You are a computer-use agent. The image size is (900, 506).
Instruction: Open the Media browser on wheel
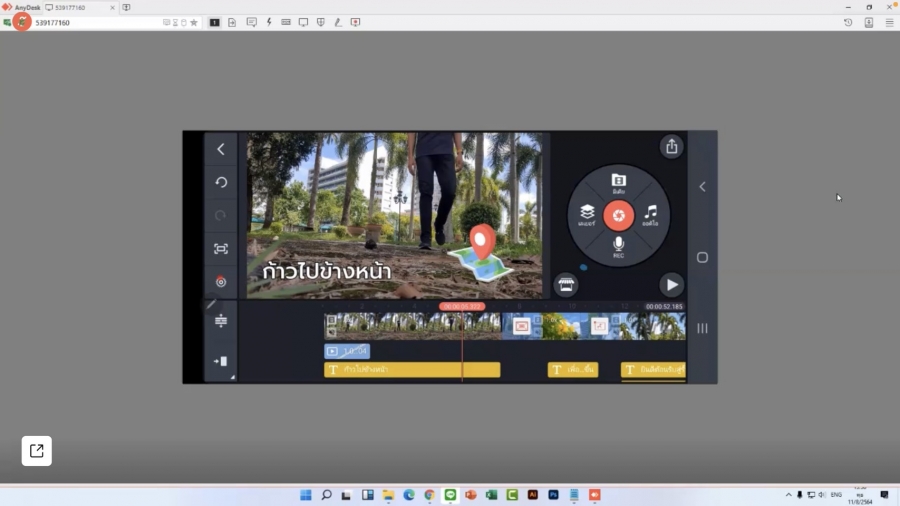pyautogui.click(x=618, y=182)
